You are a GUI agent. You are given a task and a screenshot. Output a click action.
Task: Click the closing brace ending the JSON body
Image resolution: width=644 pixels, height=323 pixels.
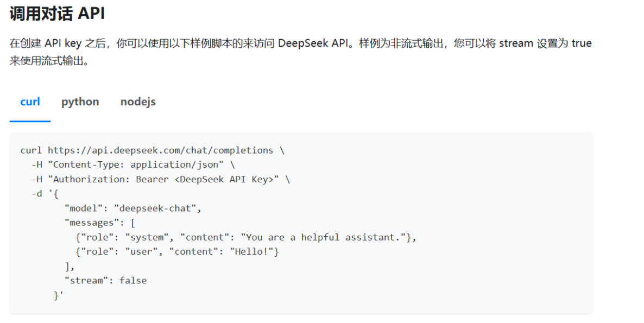pyautogui.click(x=58, y=295)
